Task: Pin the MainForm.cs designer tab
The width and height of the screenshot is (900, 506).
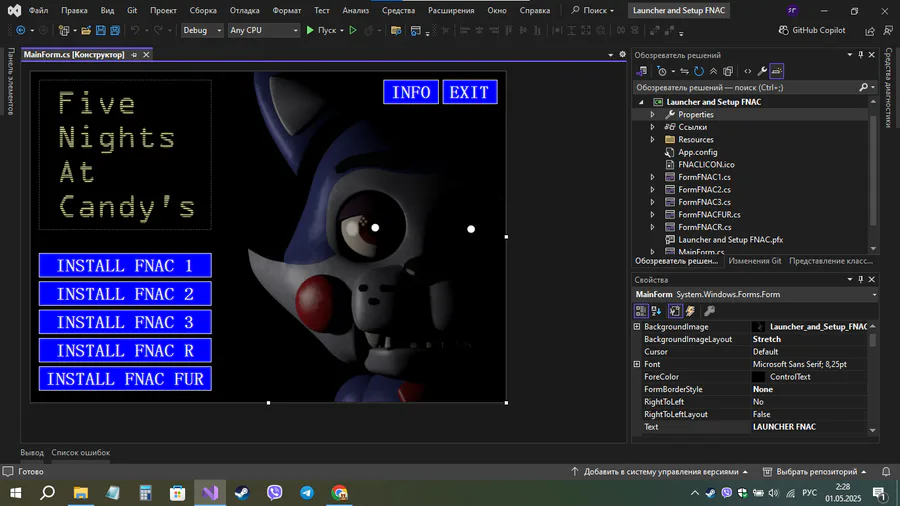Action: click(x=134, y=55)
